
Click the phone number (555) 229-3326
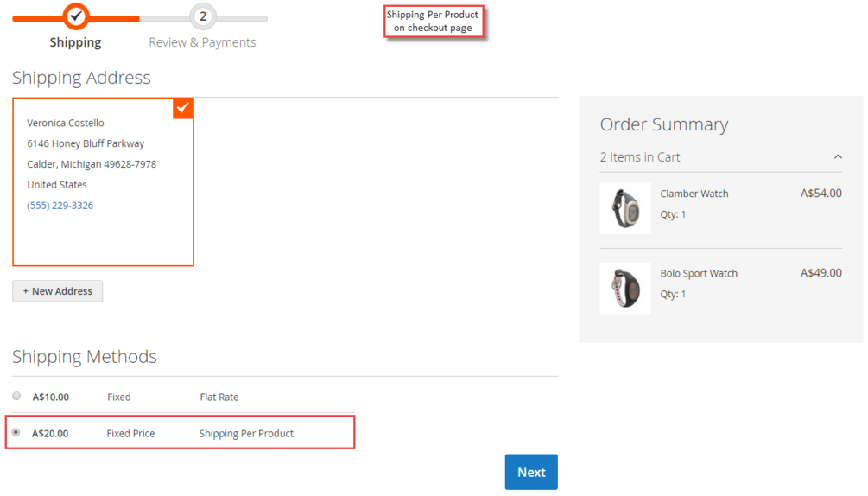point(60,206)
